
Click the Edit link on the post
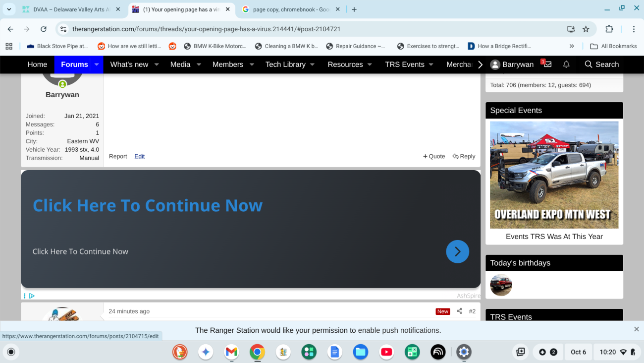click(x=139, y=156)
